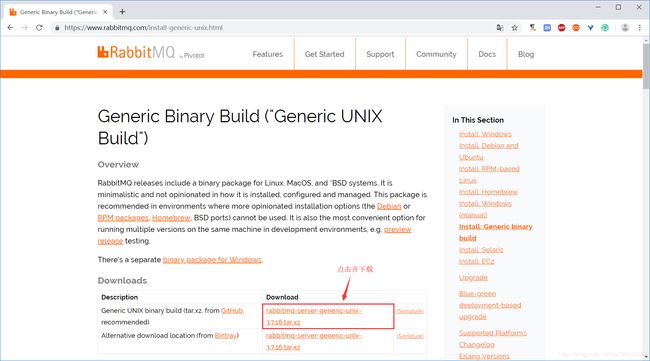This screenshot has width=650, height=361.
Task: Open the Support nav item
Action: [380, 54]
